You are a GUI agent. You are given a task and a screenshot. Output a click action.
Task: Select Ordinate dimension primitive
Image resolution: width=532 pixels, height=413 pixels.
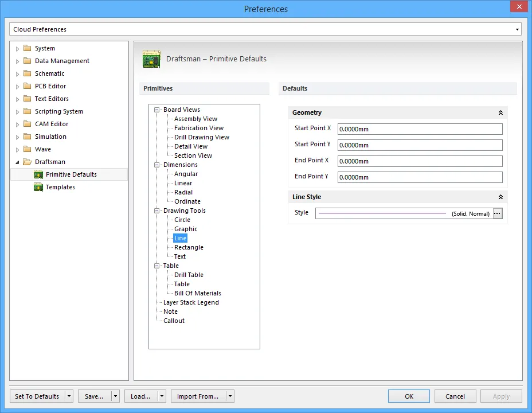(187, 201)
